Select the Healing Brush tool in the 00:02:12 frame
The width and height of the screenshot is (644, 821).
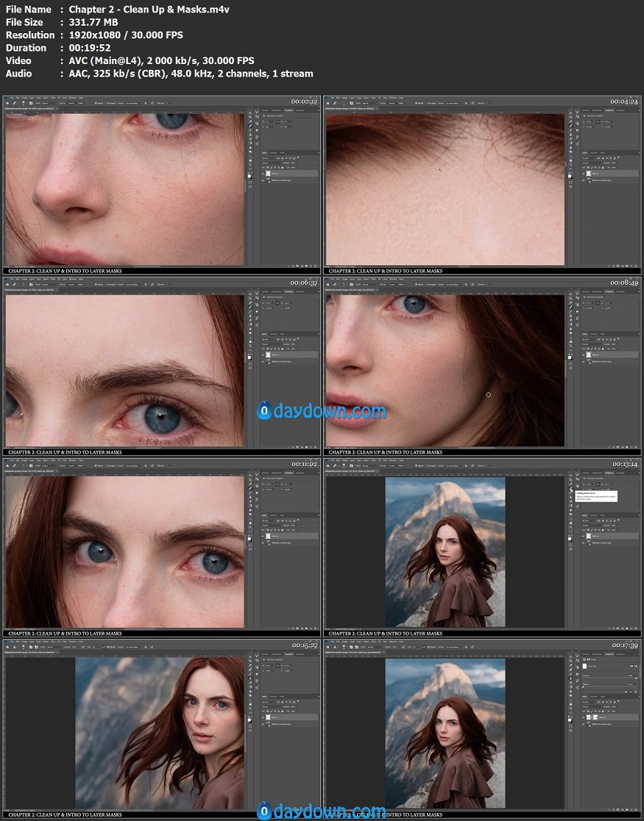(250, 126)
